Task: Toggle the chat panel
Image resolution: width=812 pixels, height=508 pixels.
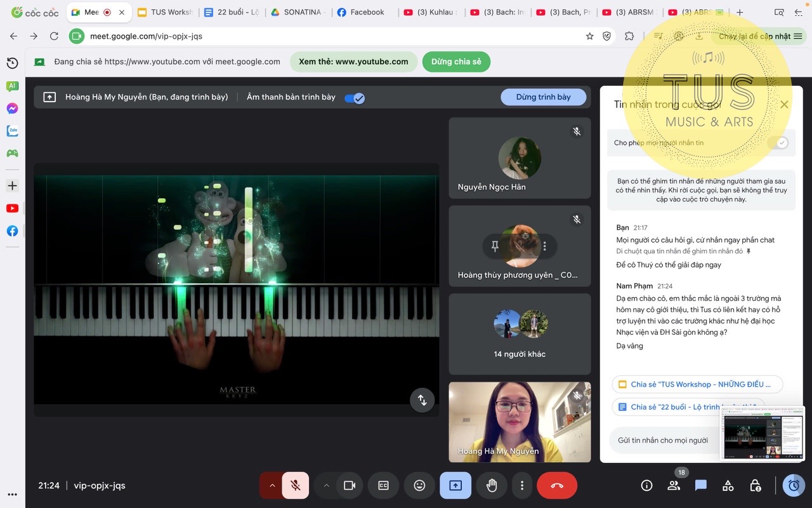Action: point(701,485)
